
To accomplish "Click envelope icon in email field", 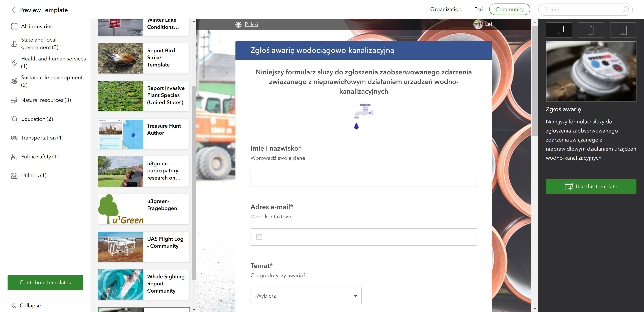I will 259,237.
